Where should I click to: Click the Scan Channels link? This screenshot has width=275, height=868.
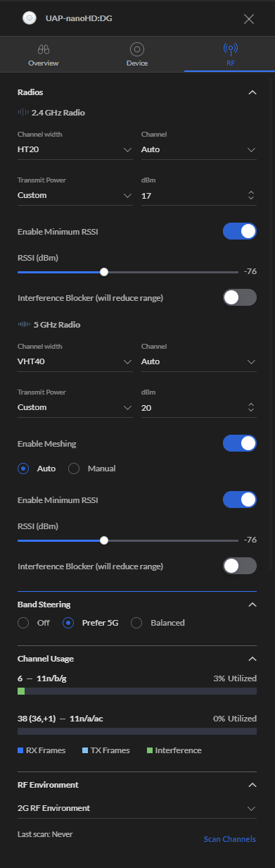click(x=230, y=839)
